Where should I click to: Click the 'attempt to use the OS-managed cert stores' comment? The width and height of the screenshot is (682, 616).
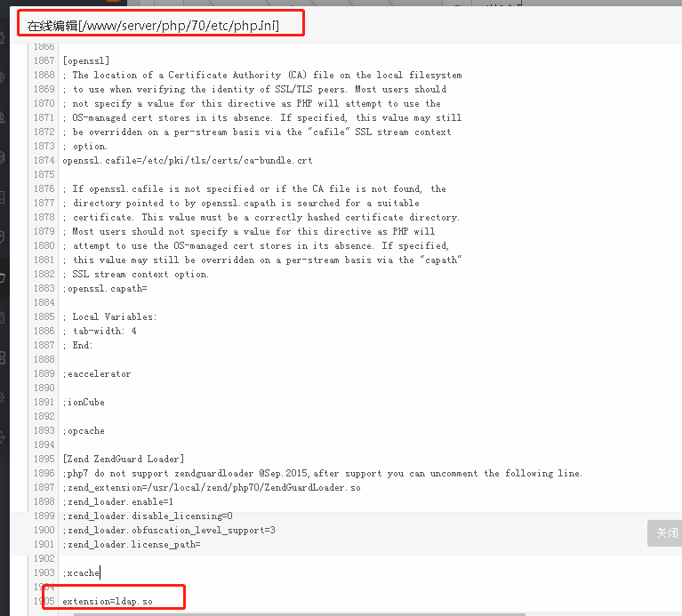pos(256,245)
